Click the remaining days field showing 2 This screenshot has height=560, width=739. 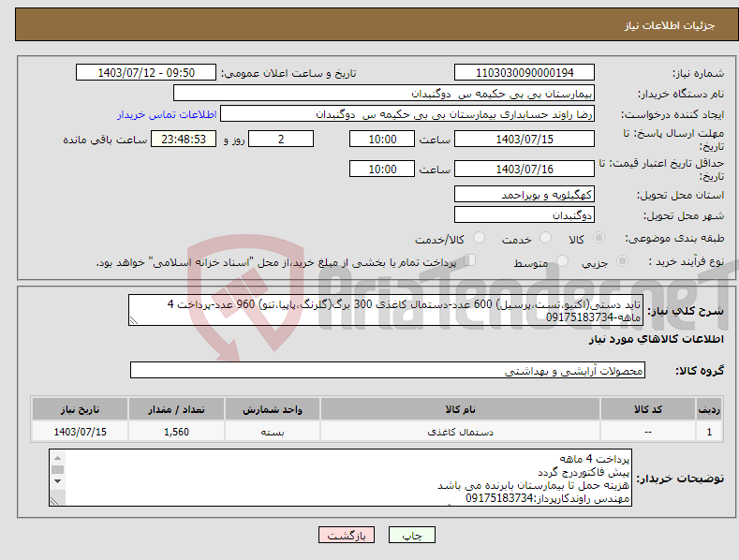pyautogui.click(x=281, y=139)
